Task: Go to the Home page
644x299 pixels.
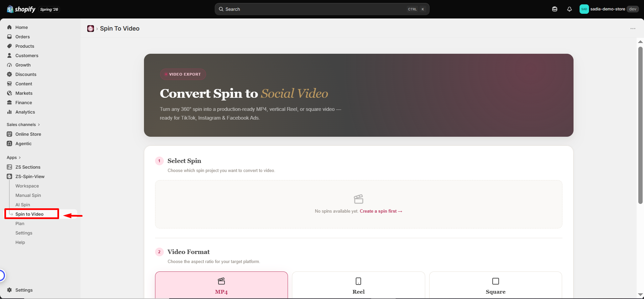Action: [21, 27]
